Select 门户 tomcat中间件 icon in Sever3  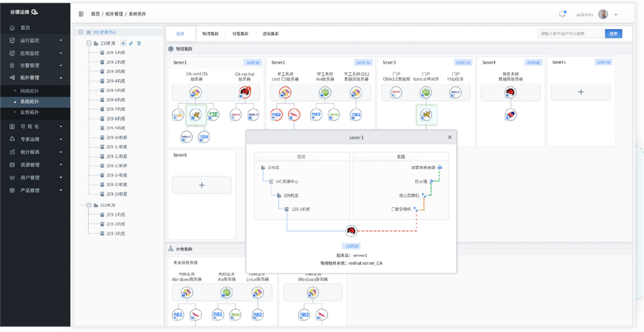coord(426,93)
